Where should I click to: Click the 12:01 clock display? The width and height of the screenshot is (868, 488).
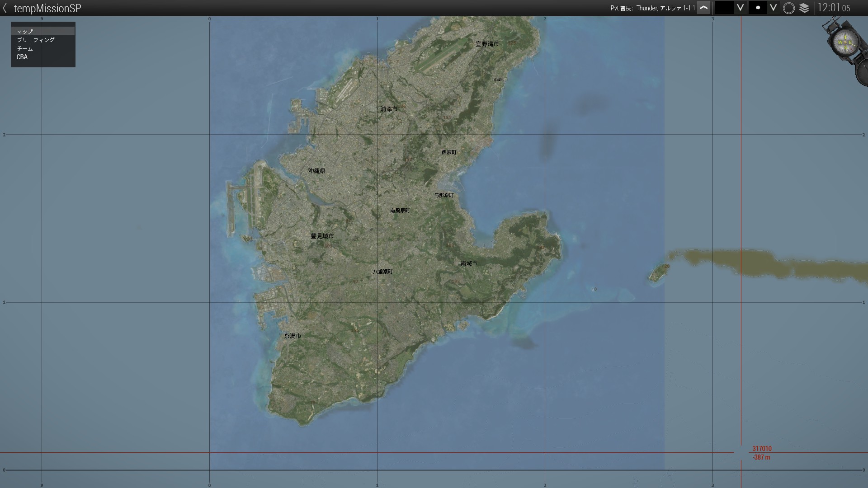click(834, 8)
